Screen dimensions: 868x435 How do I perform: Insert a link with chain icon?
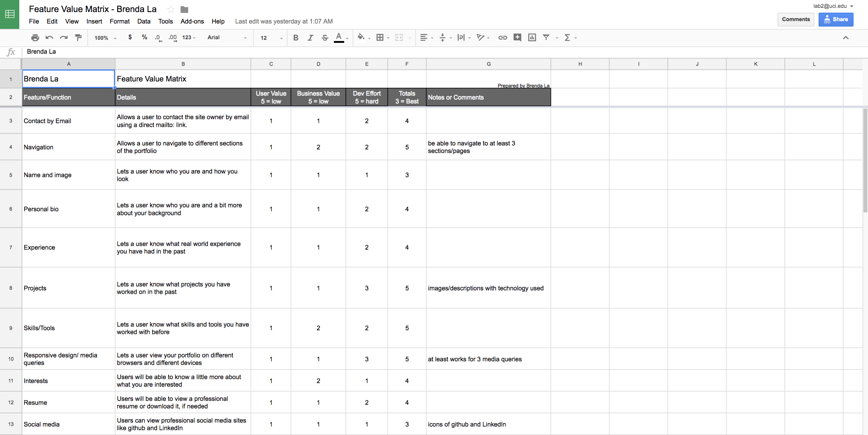(x=502, y=38)
